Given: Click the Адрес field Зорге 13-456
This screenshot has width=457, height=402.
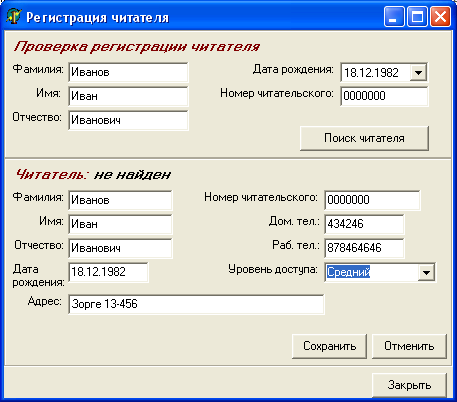Looking at the screenshot, I should point(196,304).
